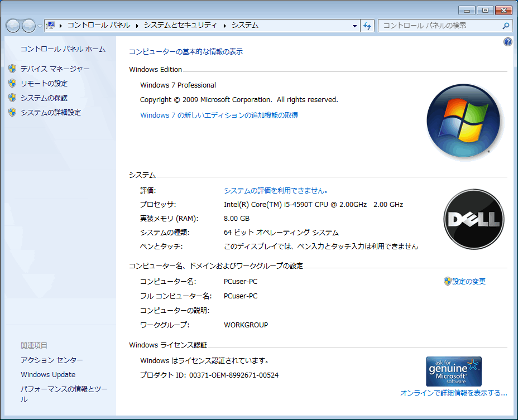
Task: Open アクション センター link
Action: [x=52, y=360]
